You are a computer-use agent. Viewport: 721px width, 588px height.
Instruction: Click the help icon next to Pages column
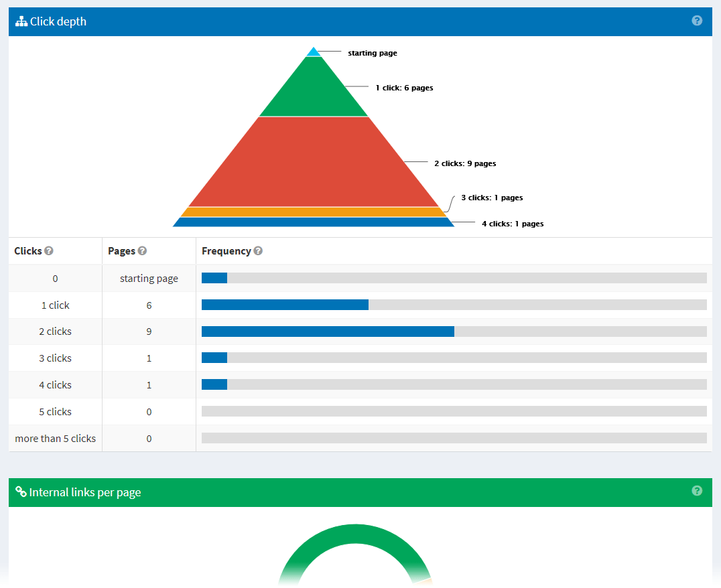143,250
